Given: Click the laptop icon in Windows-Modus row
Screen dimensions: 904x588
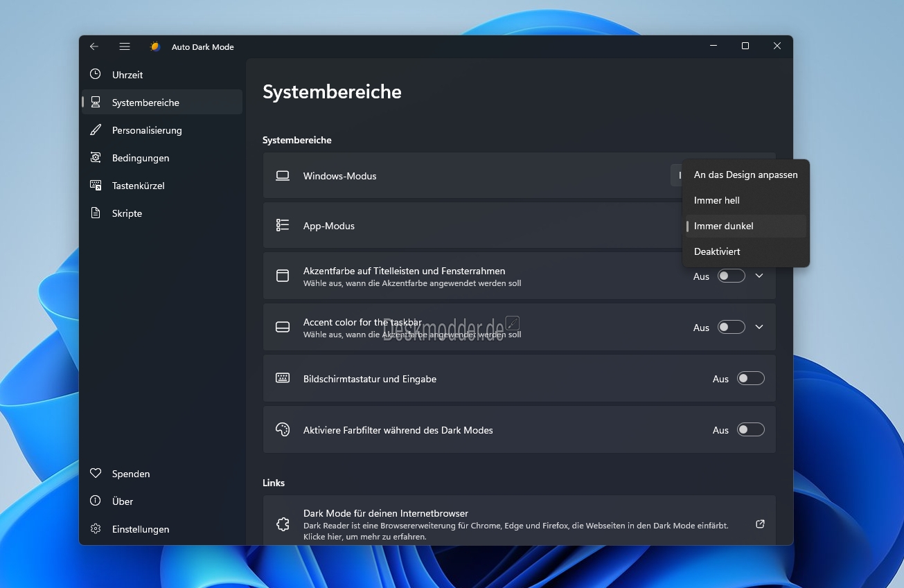Looking at the screenshot, I should (x=283, y=176).
